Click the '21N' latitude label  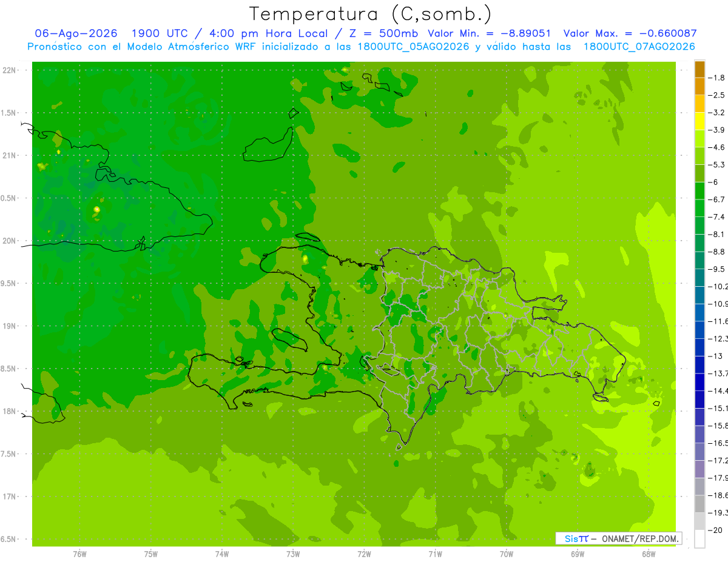(x=9, y=155)
